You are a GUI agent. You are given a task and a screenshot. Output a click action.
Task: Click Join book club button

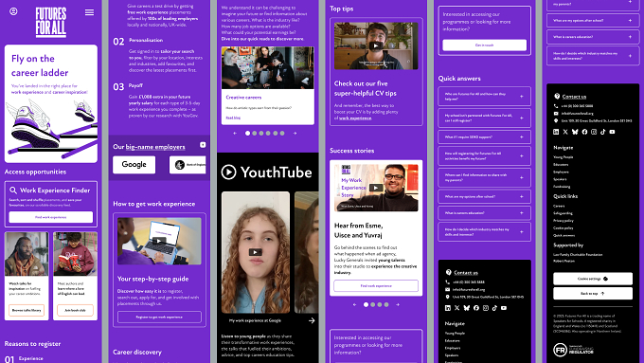pyautogui.click(x=75, y=310)
